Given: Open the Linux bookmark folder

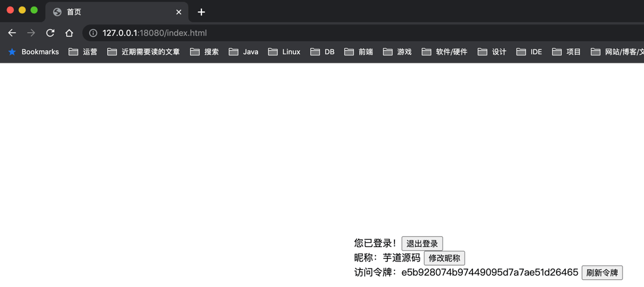Looking at the screenshot, I should [284, 52].
